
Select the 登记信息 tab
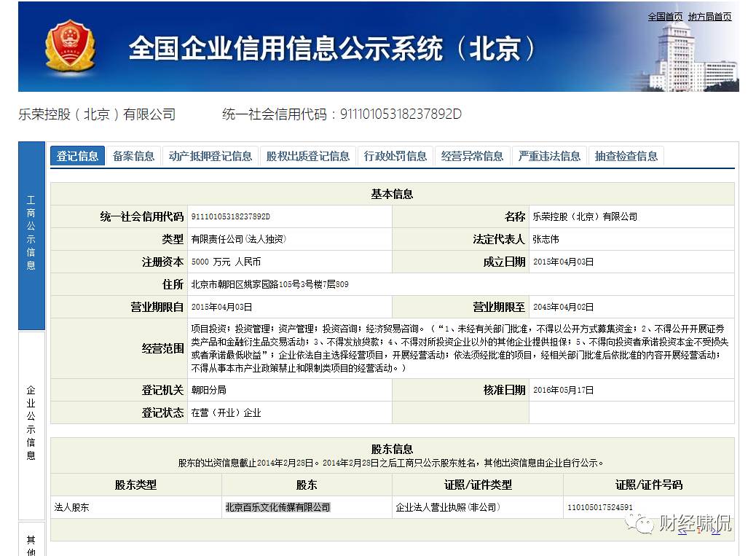[x=78, y=156]
